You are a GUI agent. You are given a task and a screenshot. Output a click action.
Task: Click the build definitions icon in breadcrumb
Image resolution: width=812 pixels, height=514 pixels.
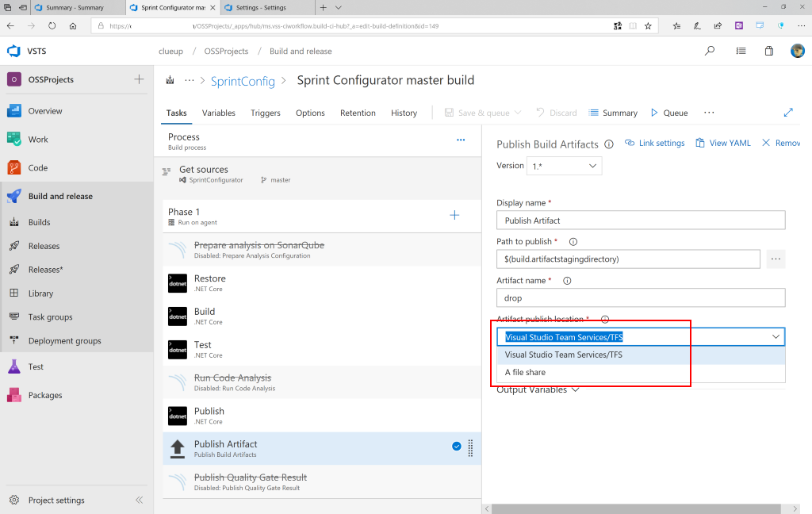click(x=170, y=80)
